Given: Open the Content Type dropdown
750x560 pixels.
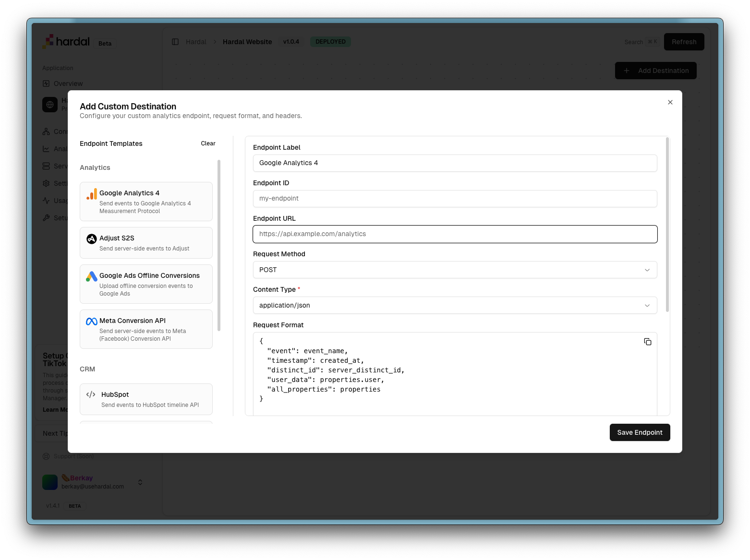Looking at the screenshot, I should (x=455, y=305).
